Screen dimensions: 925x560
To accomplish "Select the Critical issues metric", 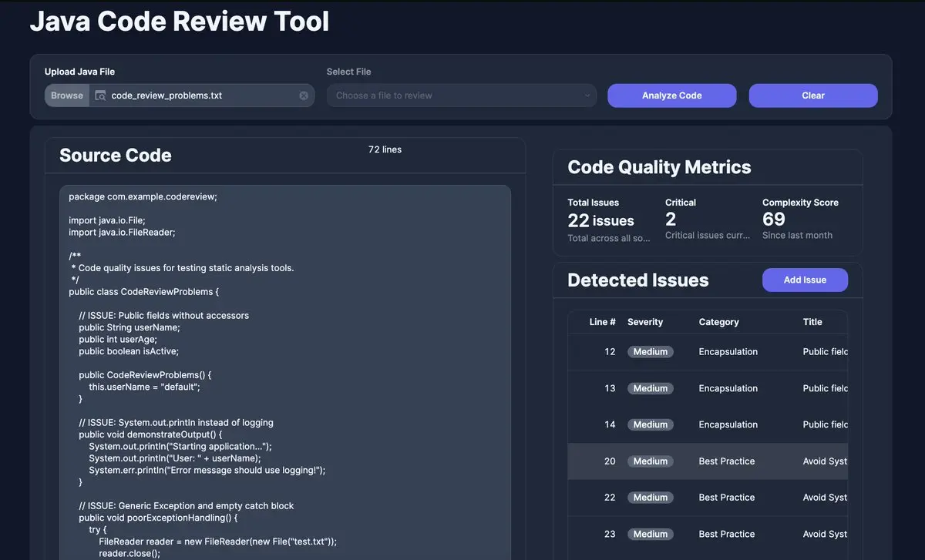I will [x=706, y=220].
